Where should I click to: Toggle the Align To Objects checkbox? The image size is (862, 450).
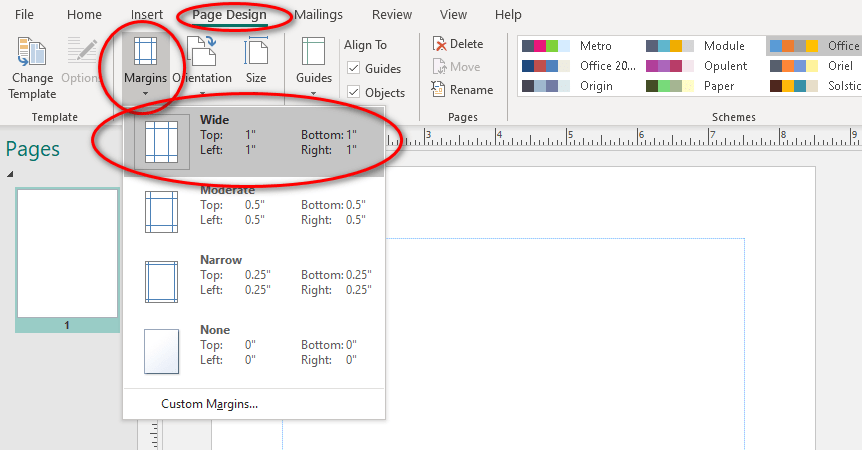tap(354, 93)
